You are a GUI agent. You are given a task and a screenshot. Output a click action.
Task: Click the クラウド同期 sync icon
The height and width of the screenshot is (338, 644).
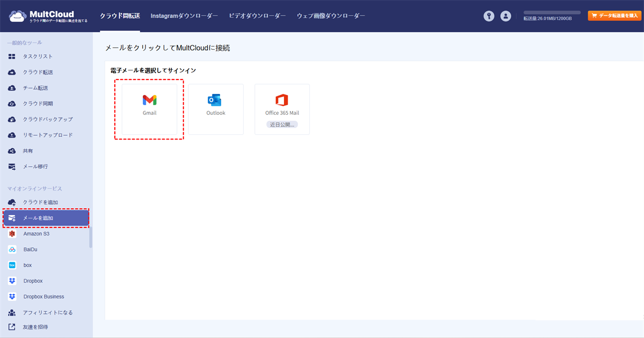[x=12, y=104]
